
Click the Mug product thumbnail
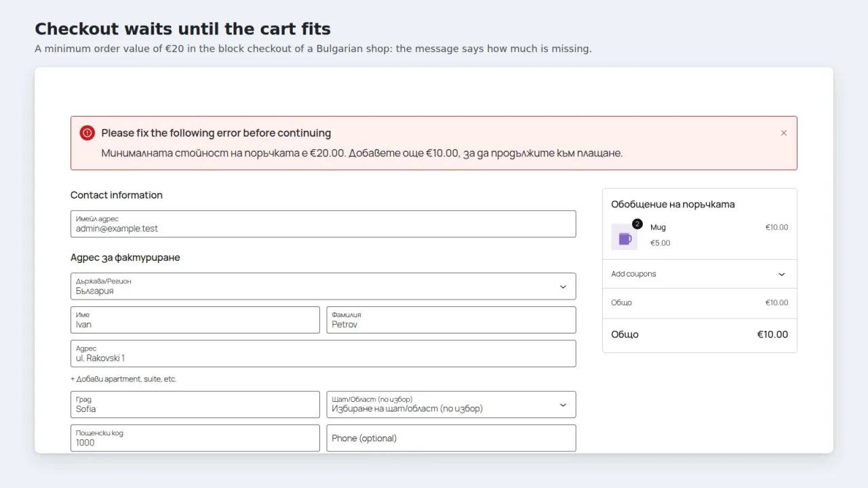[624, 237]
